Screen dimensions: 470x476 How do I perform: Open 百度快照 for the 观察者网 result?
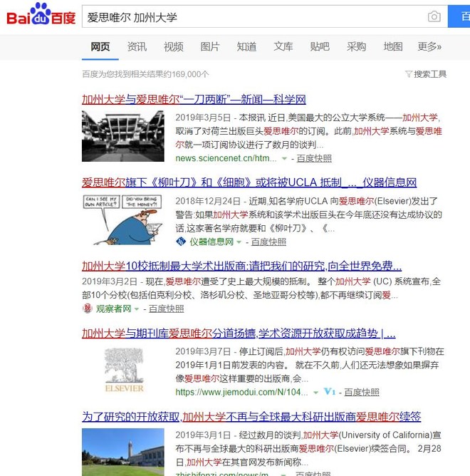click(166, 309)
